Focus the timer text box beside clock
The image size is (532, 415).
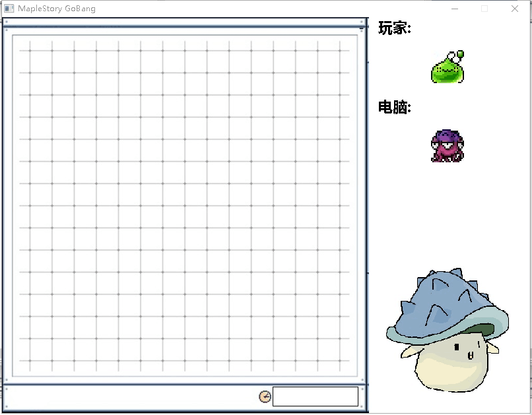pos(316,397)
